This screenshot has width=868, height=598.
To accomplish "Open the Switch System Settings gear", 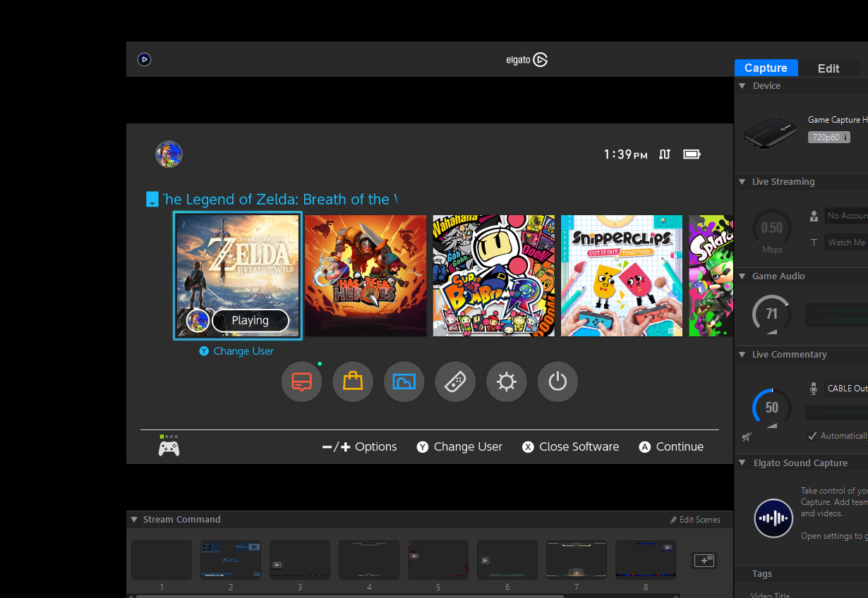I will (x=507, y=382).
